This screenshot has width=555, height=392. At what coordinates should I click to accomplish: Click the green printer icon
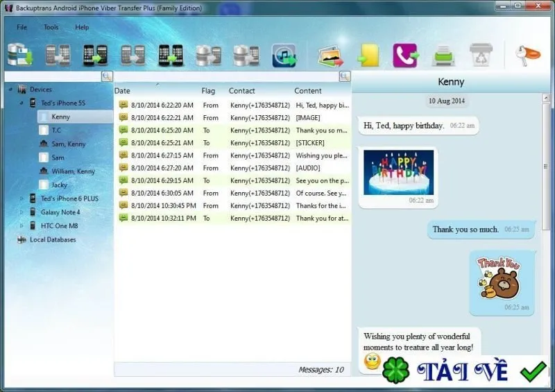coord(443,56)
